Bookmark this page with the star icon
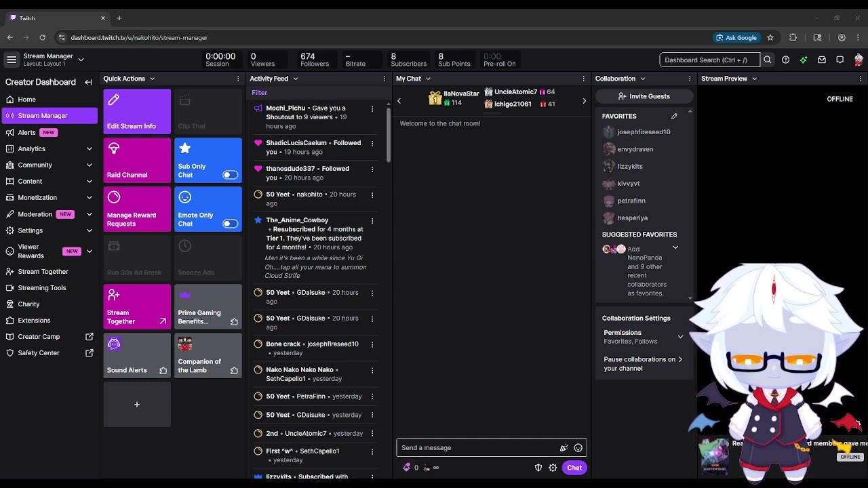Screen dimensions: 868x488 [770, 37]
